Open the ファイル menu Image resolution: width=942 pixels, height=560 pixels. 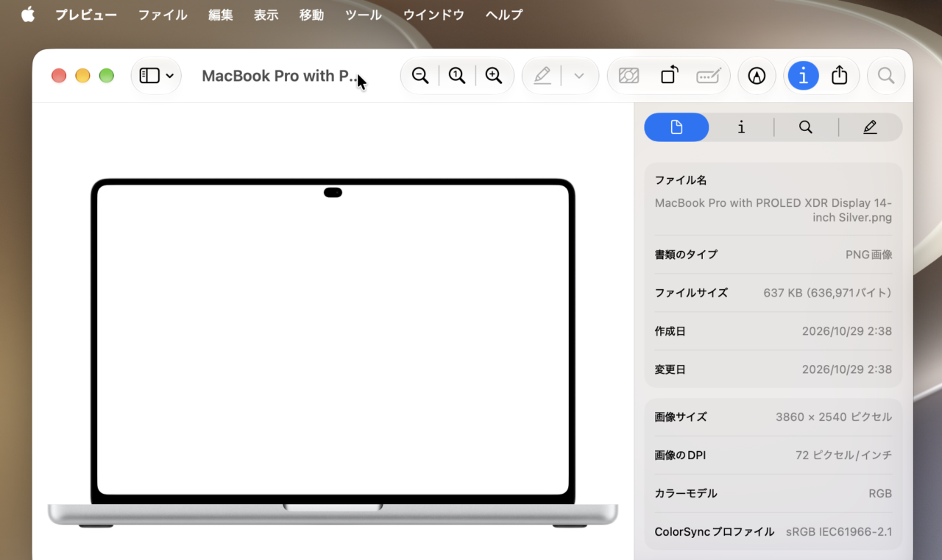click(163, 15)
